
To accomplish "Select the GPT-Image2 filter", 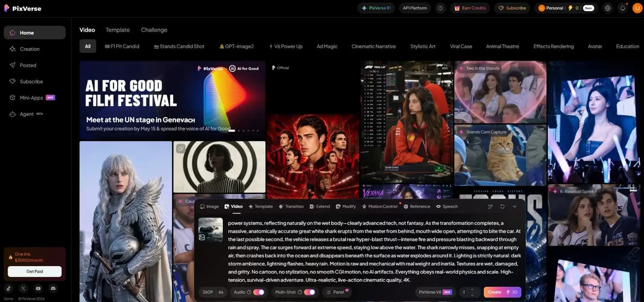I will tap(237, 46).
